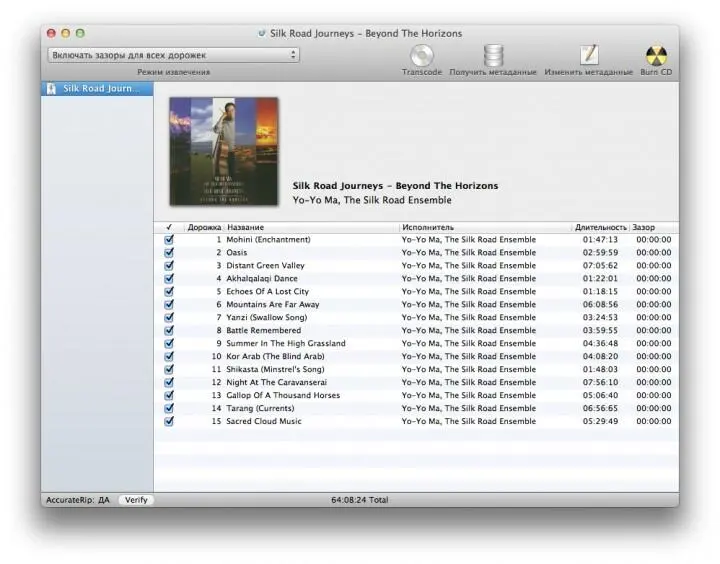720x564 pixels.
Task: Select the Distant Green Valley title
Action: coord(265,265)
